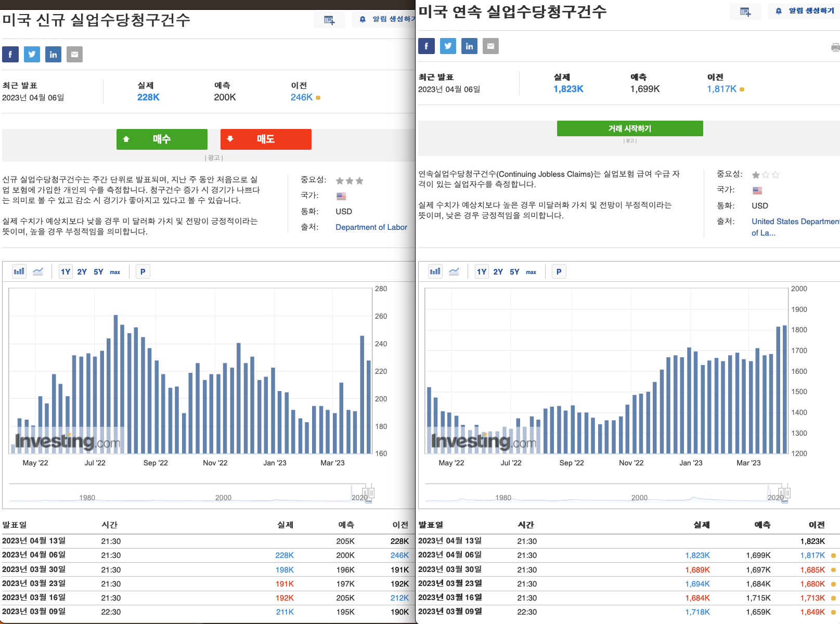
Task: Switch right chart to line chart view
Action: (x=454, y=271)
